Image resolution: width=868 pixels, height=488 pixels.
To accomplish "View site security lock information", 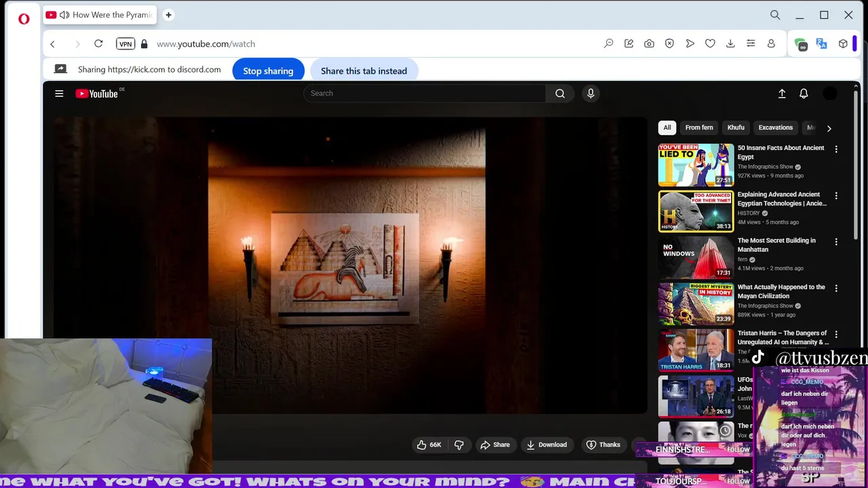I will 144,44.
